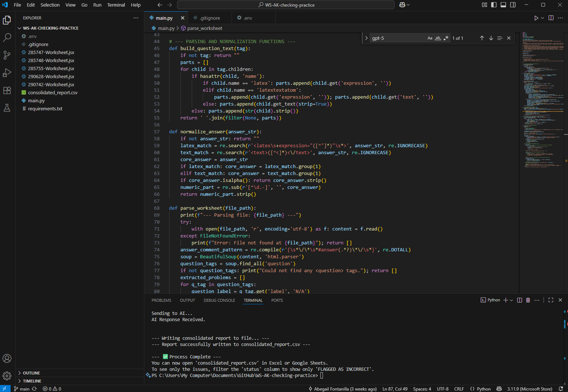
Task: Open Run and Debug view
Action: pos(7,73)
